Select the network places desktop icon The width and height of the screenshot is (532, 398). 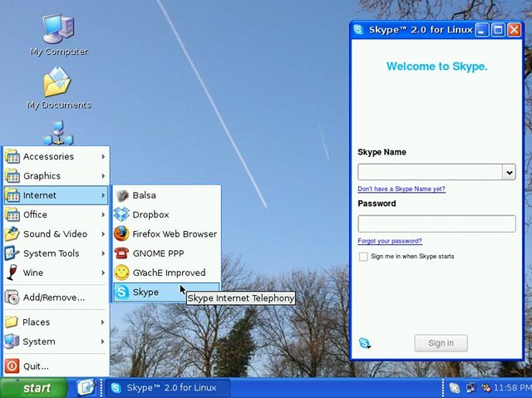[x=58, y=133]
